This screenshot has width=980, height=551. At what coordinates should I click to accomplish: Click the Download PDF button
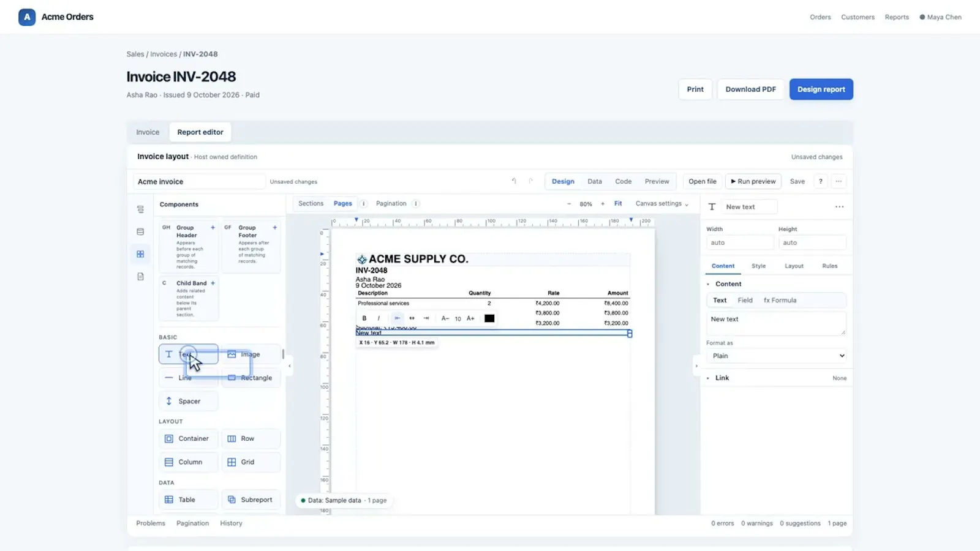(x=750, y=89)
